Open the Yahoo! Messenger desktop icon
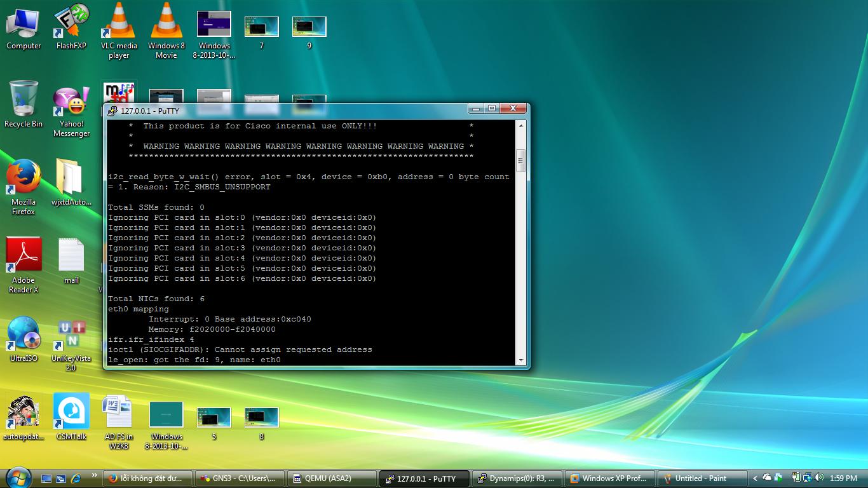 [x=71, y=102]
